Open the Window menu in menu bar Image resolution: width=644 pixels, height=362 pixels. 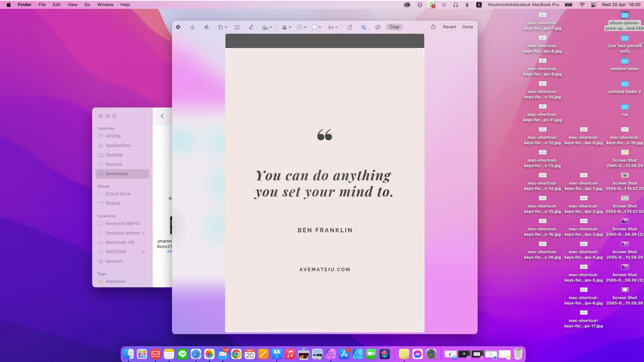[x=105, y=5]
